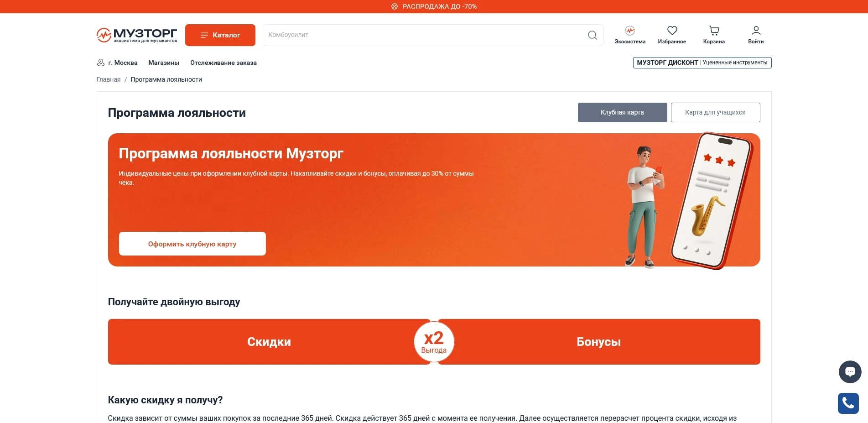Go to Главная via the breadcrumb
Screen dimensions: 868x423
click(109, 79)
